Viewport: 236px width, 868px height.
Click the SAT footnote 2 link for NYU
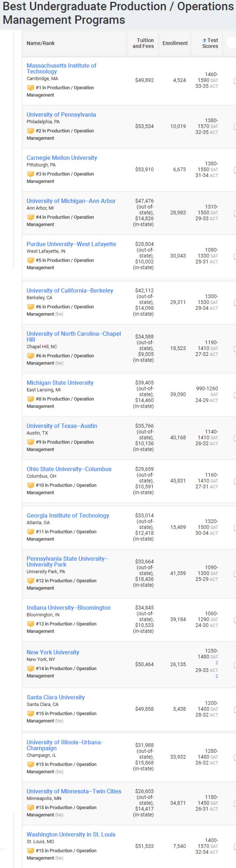tap(217, 663)
